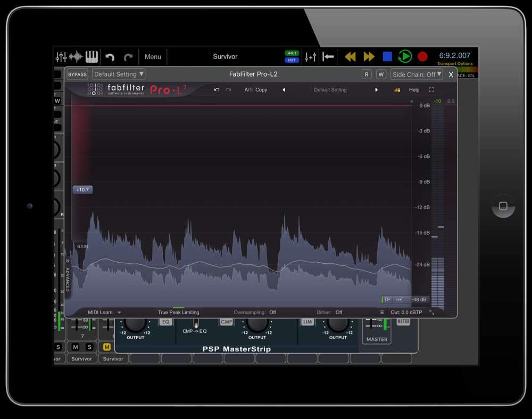
Task: Toggle the BYPASS button
Action: (x=78, y=74)
